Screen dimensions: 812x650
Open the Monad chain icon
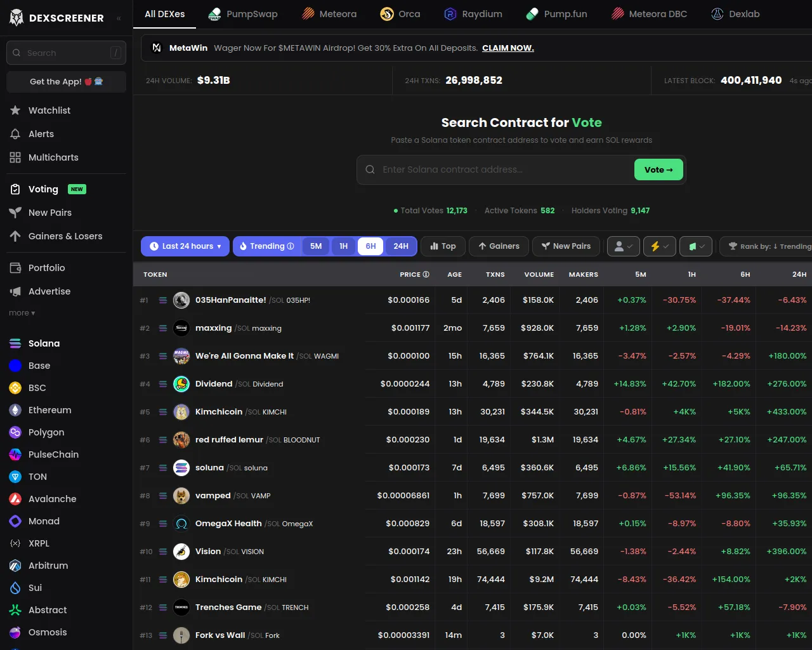(x=15, y=521)
